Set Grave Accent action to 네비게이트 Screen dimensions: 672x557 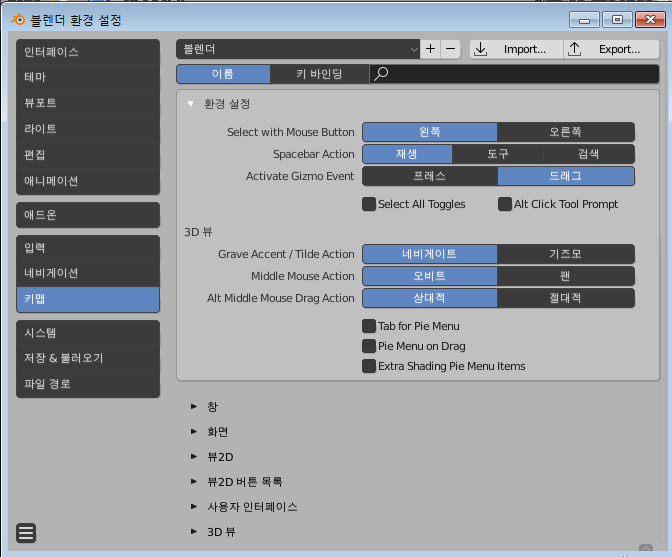click(430, 254)
